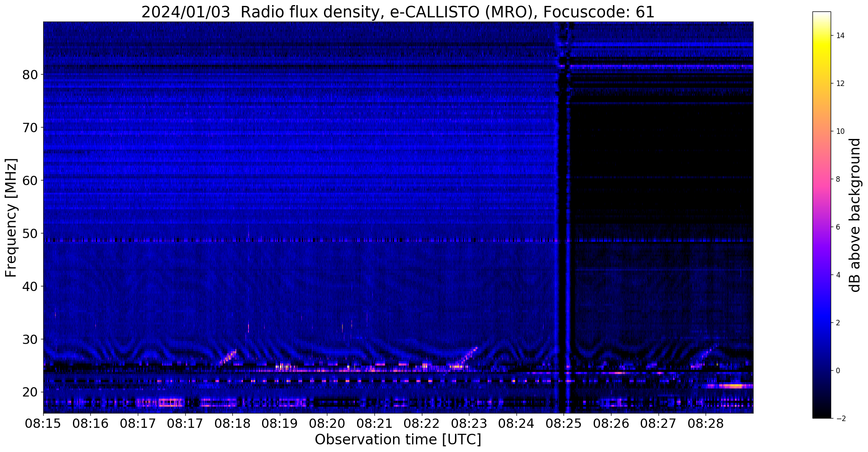Screen dimensions: 868x452
Task: Select the 08:15 time tick label
Action: pos(43,424)
